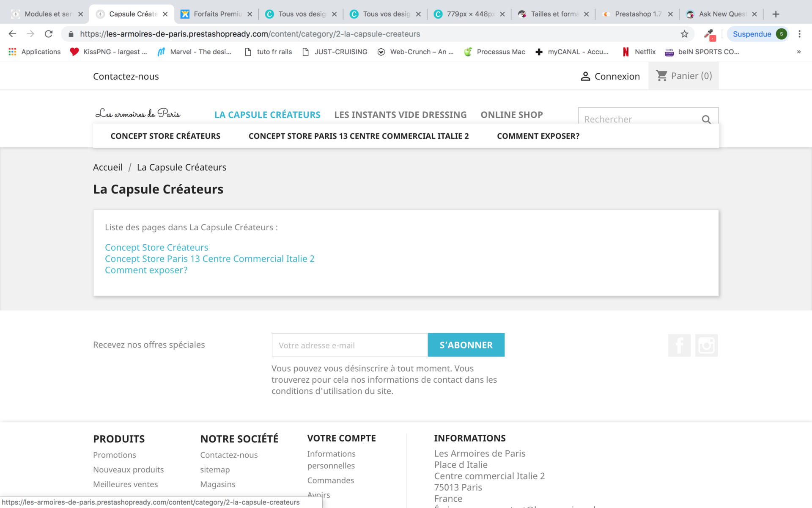Close the Modules et services tab
The height and width of the screenshot is (508, 812).
point(80,14)
